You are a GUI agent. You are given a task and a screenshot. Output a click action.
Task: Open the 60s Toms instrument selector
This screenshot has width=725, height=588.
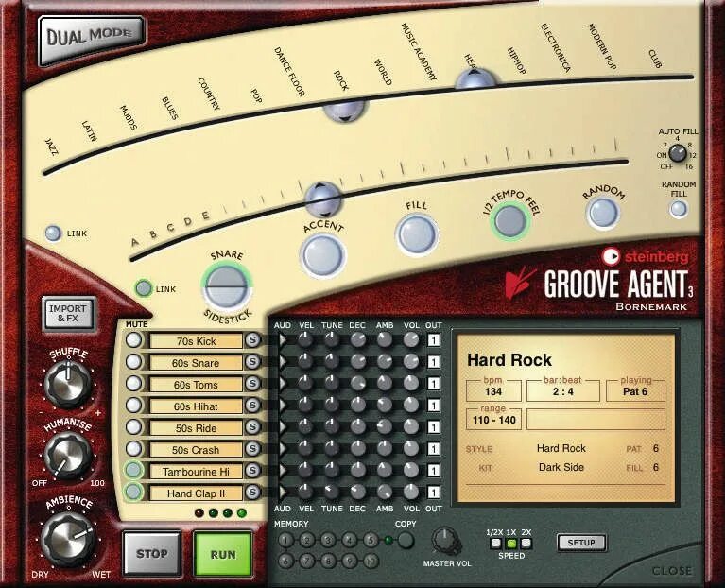(196, 385)
